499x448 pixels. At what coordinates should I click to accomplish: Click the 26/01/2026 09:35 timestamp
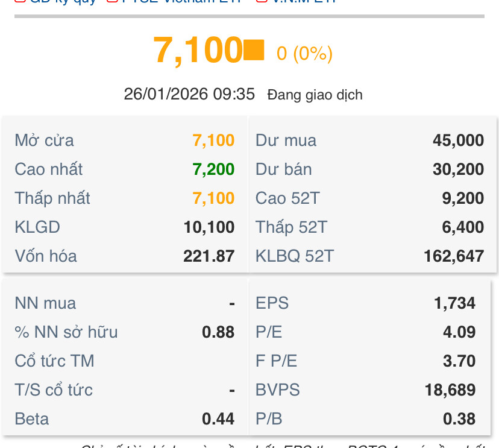click(189, 95)
